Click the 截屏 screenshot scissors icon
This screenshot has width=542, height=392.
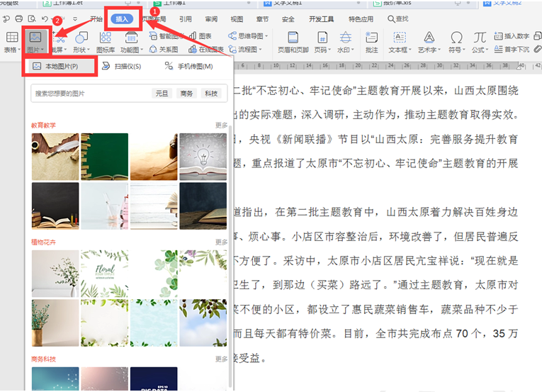pos(59,38)
